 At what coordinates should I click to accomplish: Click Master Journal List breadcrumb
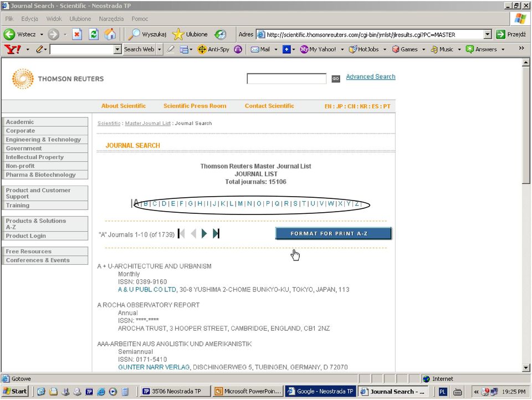coord(147,123)
